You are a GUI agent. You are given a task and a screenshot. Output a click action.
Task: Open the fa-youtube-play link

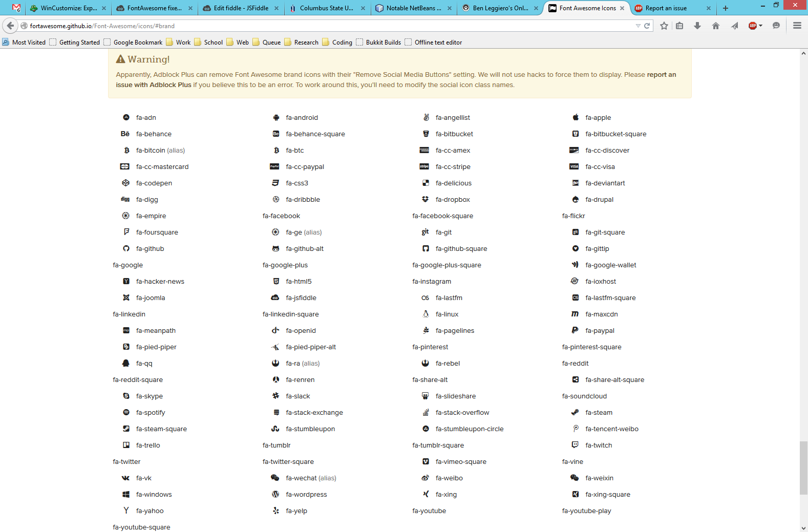(586, 510)
